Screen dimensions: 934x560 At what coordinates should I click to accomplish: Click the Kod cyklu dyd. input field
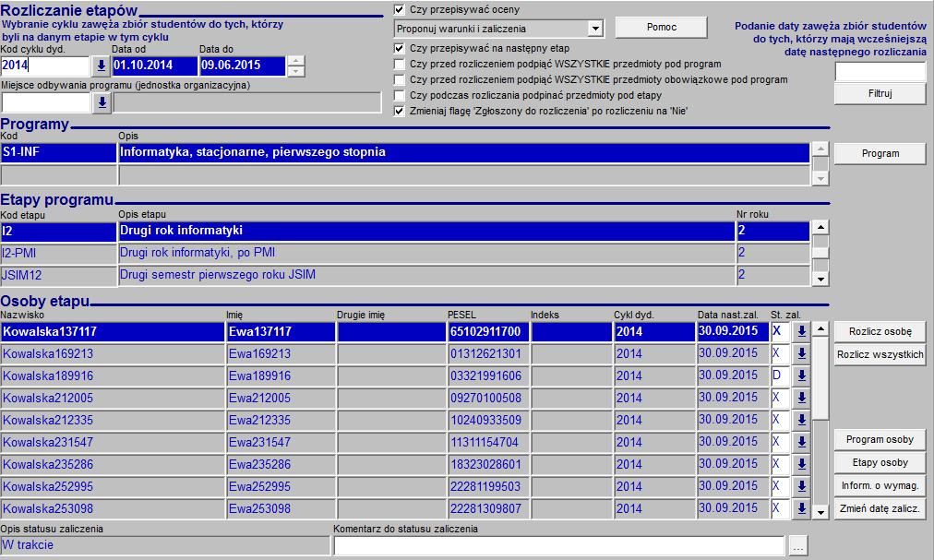[x=46, y=66]
